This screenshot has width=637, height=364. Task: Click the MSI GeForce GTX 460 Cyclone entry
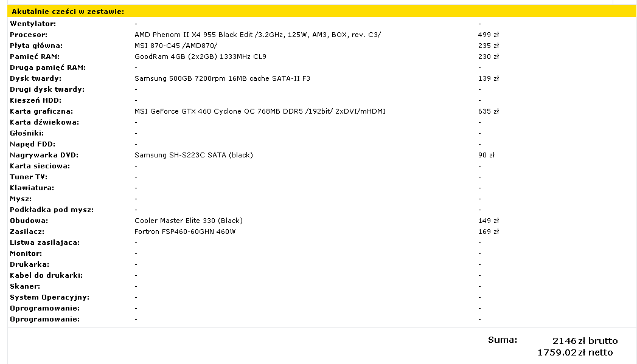pyautogui.click(x=260, y=111)
